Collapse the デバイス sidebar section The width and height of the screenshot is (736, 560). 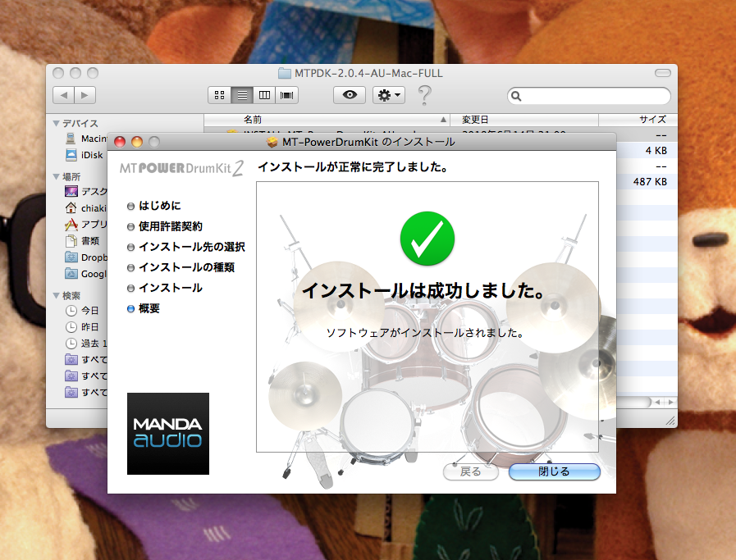tap(57, 123)
